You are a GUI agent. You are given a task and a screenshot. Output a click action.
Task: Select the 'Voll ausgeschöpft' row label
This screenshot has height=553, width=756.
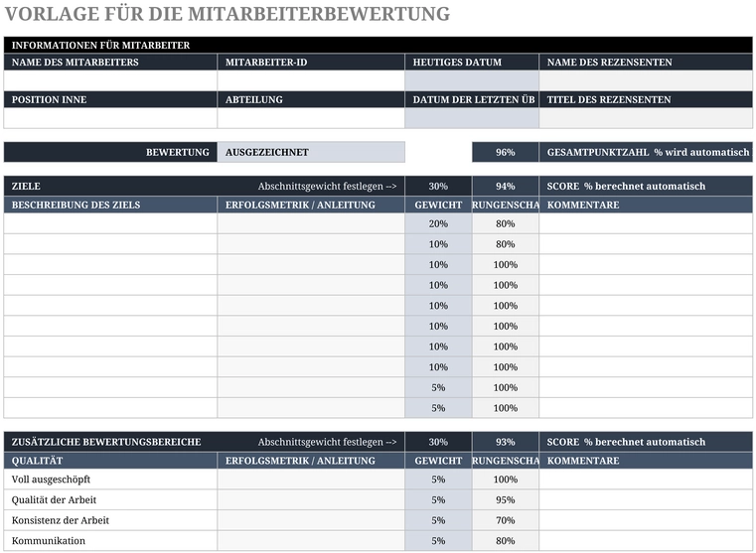(x=51, y=480)
